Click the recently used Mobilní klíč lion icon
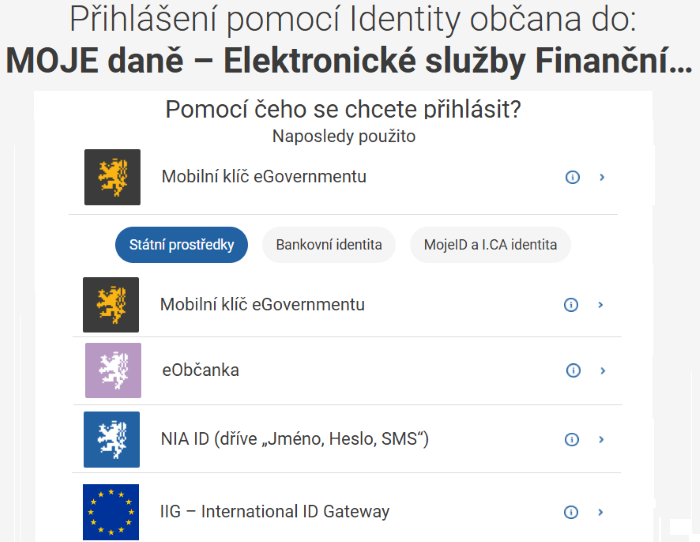The image size is (700, 542). [112, 177]
